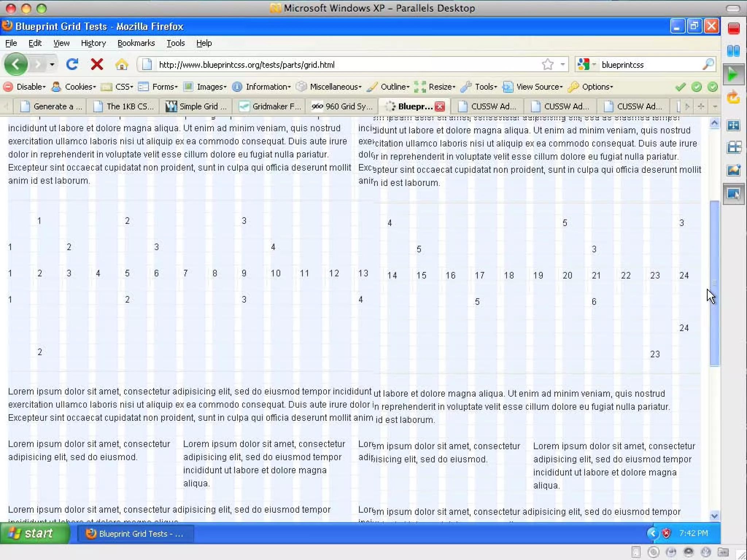Go to the Home page icon
747x560 pixels.
point(121,65)
